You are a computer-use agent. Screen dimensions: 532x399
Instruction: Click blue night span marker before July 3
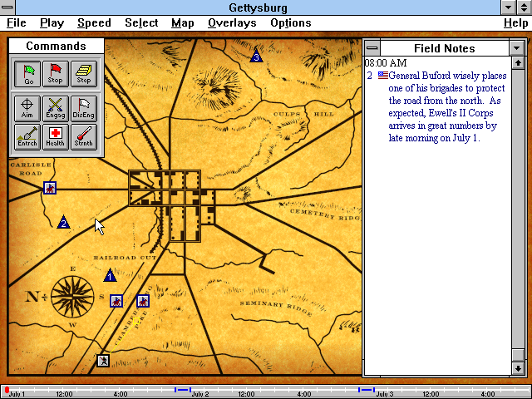pyautogui.click(x=367, y=390)
